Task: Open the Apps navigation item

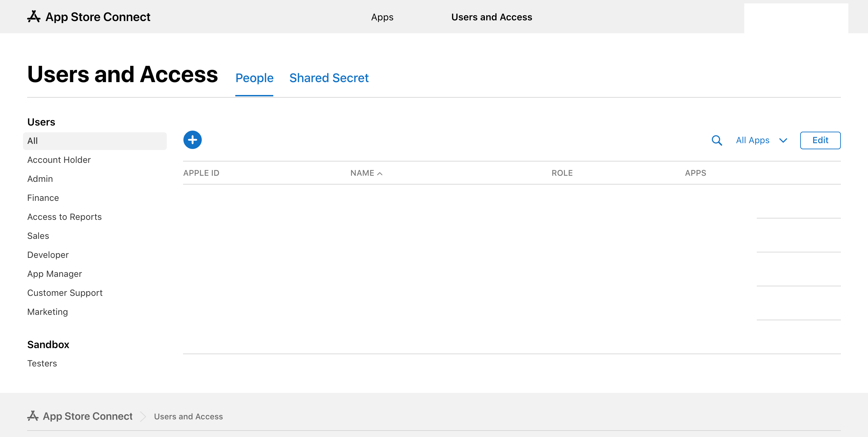Action: tap(382, 17)
